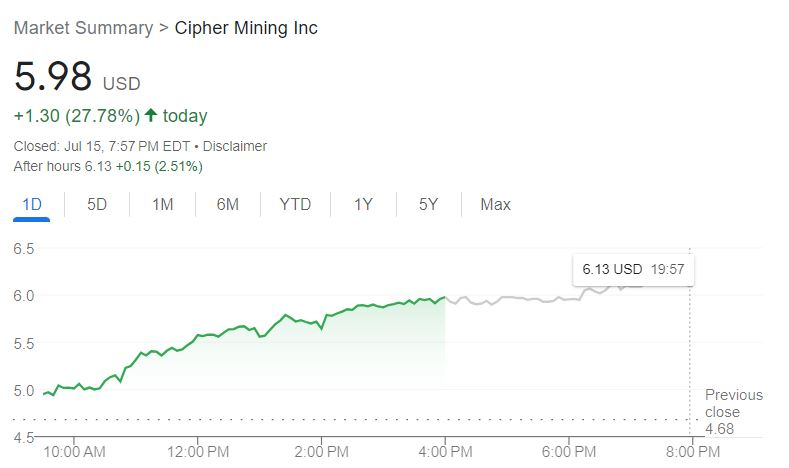Screen dimensions: 789x468
Task: Show the 1M chart range
Action: [x=162, y=204]
